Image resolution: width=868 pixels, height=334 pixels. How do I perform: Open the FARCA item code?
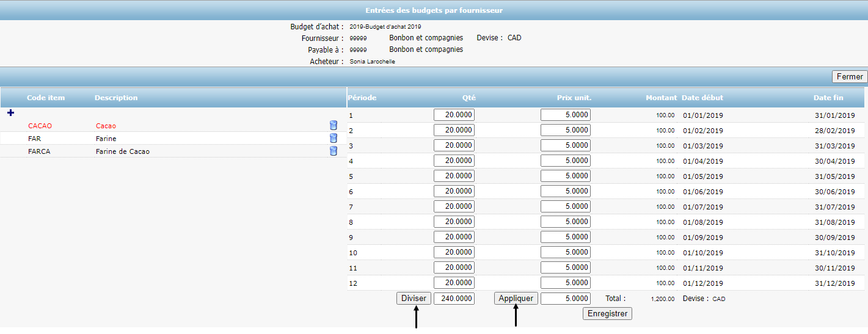click(39, 151)
